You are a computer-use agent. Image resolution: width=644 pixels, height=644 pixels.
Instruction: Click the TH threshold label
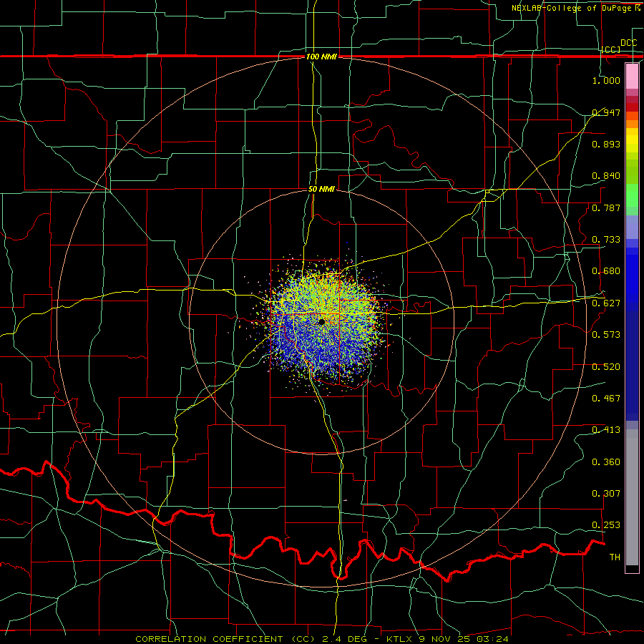pos(615,557)
